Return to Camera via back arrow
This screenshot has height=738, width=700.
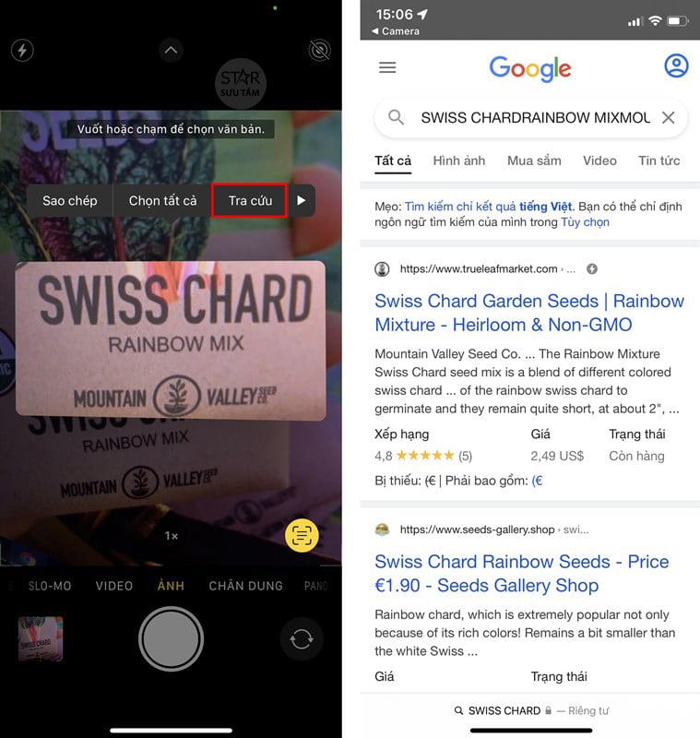[x=396, y=31]
